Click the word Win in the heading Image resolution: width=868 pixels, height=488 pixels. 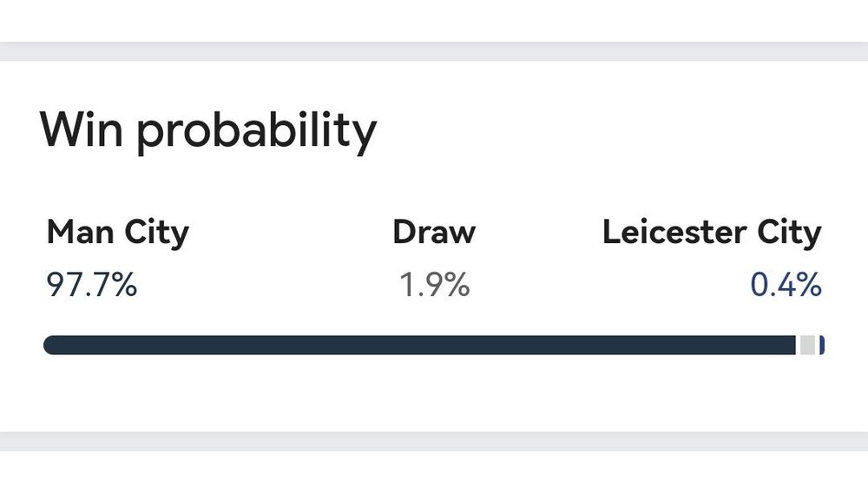[x=81, y=129]
